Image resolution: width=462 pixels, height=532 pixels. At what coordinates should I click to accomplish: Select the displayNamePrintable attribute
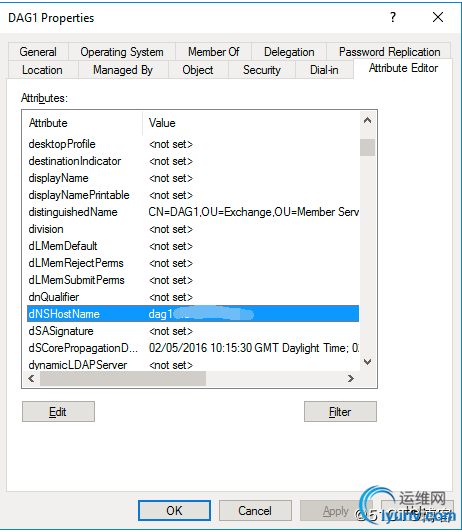point(193,195)
